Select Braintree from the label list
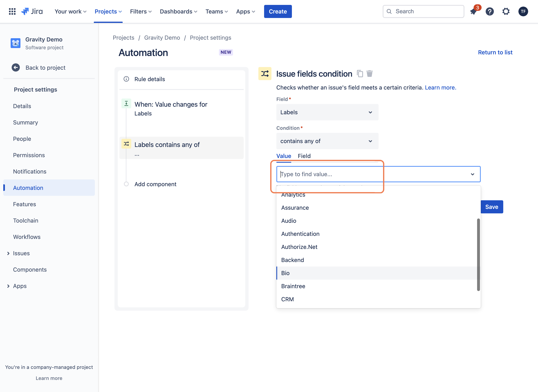538x392 pixels. point(377,286)
